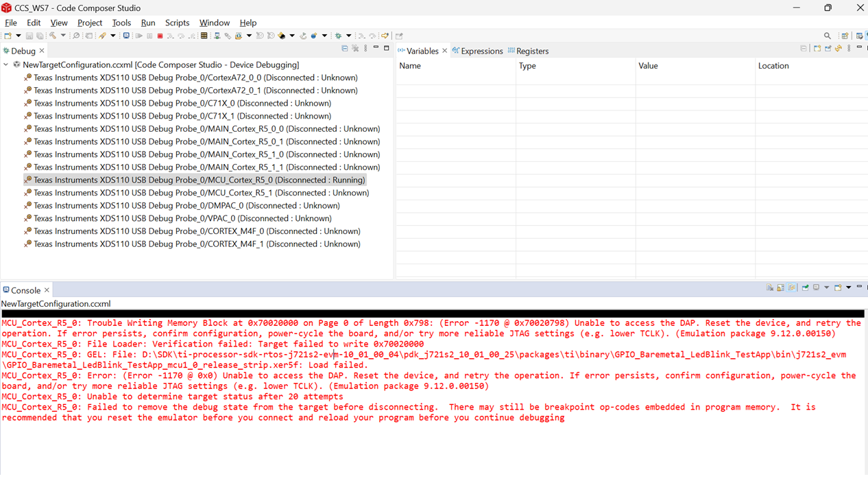Open the Run menu
Viewport: 868px width, 494px height.
coord(148,23)
